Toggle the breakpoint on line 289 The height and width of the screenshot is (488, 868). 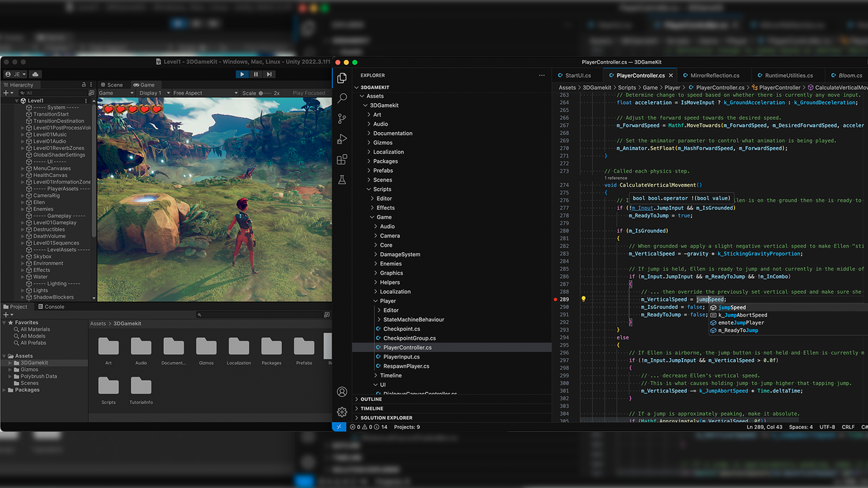(x=555, y=299)
